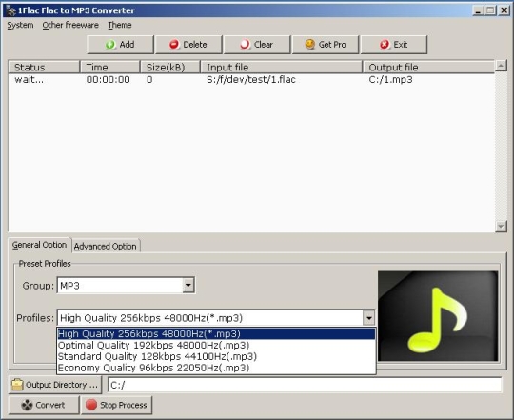
Task: Collapse the Profiles dropdown arrow
Action: coord(368,318)
